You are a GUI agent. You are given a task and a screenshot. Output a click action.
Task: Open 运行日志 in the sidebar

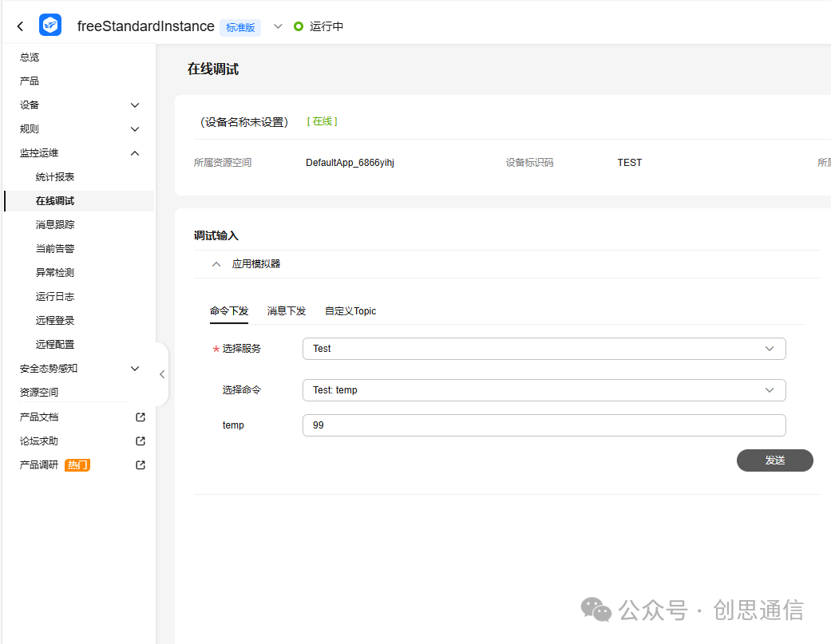point(55,297)
